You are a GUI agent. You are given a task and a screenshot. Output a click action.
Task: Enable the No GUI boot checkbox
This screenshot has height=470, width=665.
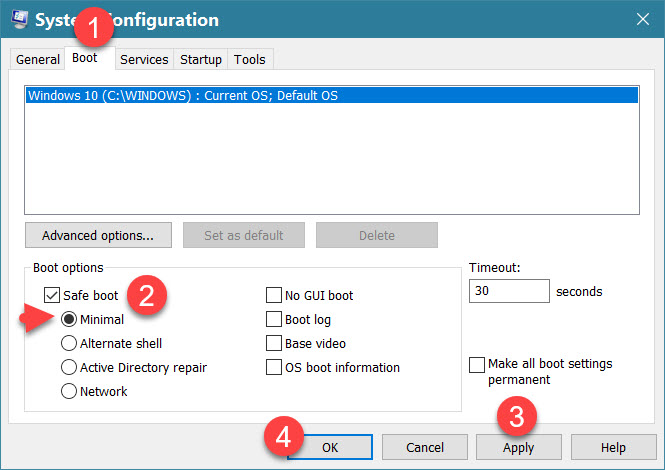coord(273,295)
